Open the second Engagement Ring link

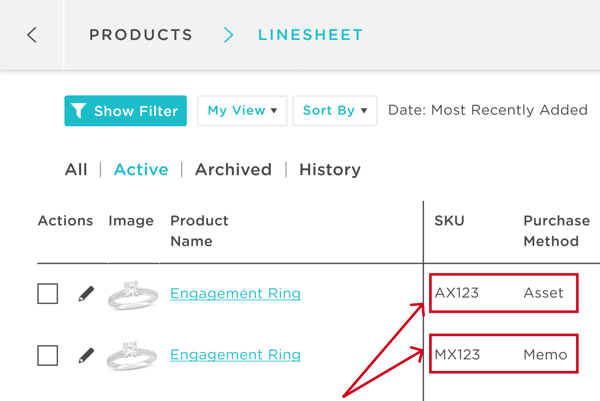pos(235,355)
